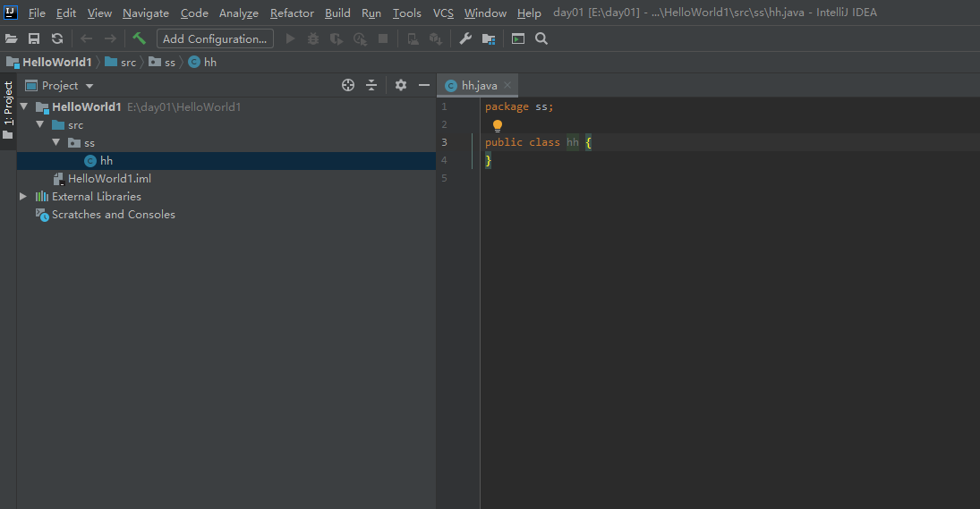The image size is (980, 509).
Task: Open the Build menu
Action: tap(337, 13)
